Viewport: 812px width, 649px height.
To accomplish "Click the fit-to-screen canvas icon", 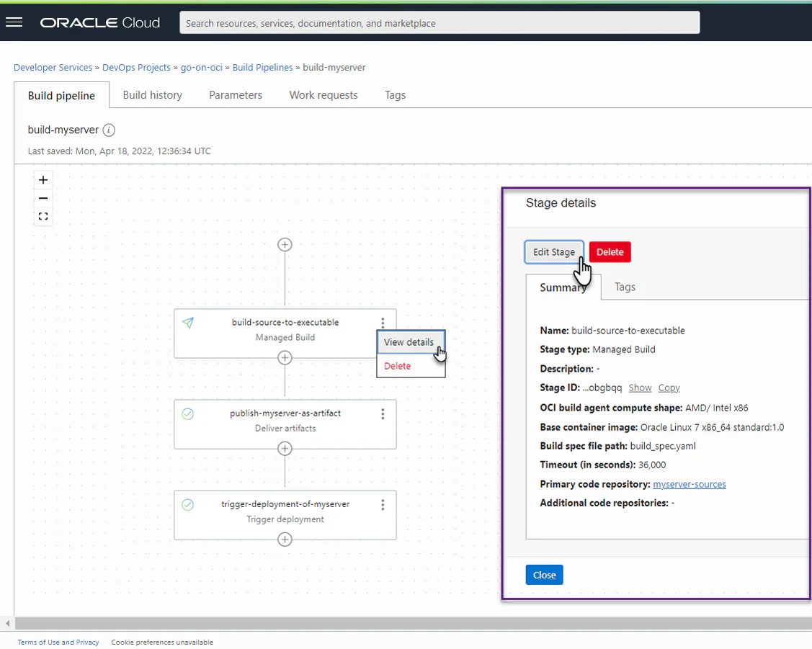I will (43, 216).
